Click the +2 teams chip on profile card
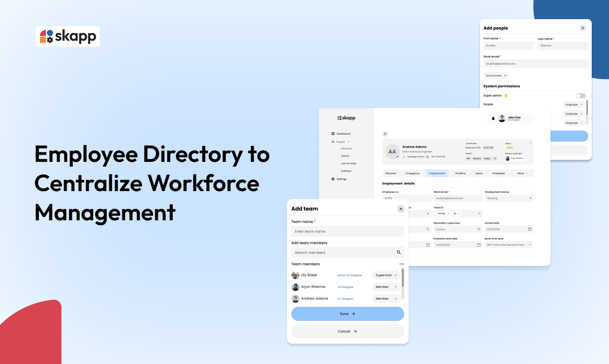The image size is (609, 364). (495, 158)
